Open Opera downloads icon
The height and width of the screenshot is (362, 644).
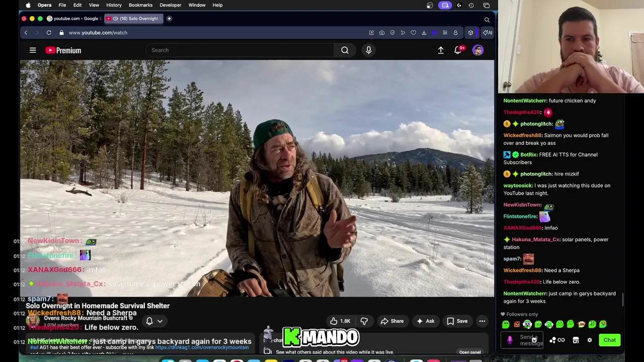424,33
